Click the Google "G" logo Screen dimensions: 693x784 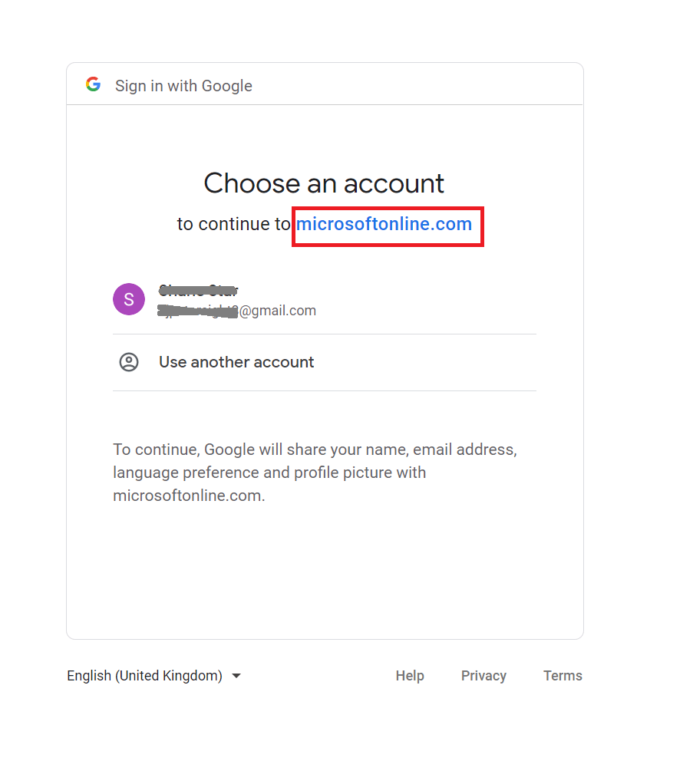pyautogui.click(x=94, y=84)
